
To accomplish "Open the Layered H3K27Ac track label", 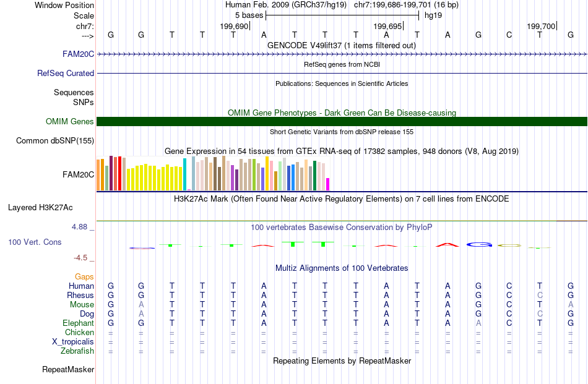I will [40, 208].
